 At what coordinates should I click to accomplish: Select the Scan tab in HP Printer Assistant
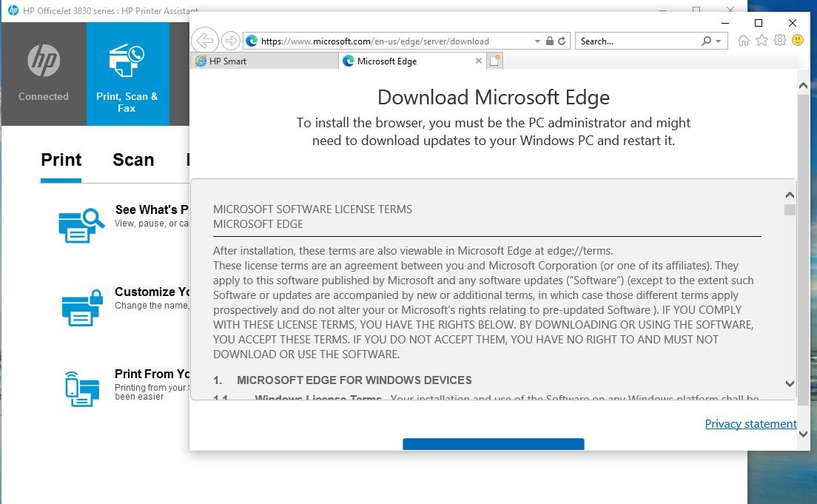coord(133,160)
